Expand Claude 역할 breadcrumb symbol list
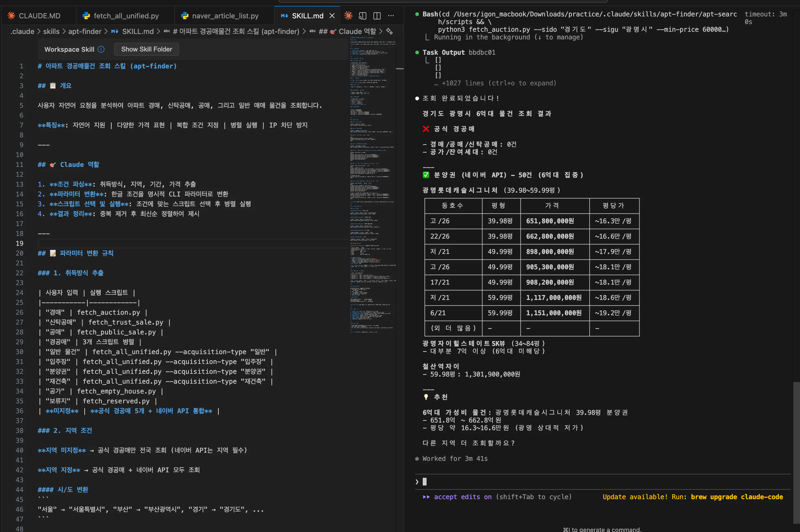800x532 pixels. (x=357, y=31)
